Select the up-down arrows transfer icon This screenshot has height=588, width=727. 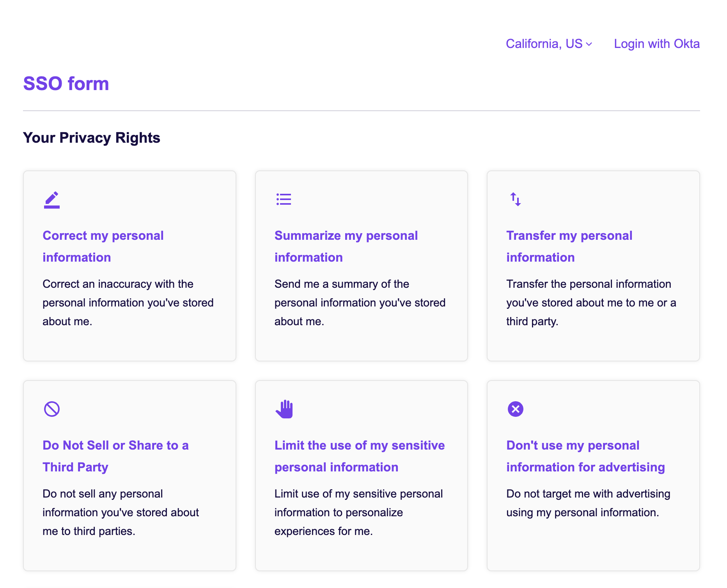click(x=515, y=199)
